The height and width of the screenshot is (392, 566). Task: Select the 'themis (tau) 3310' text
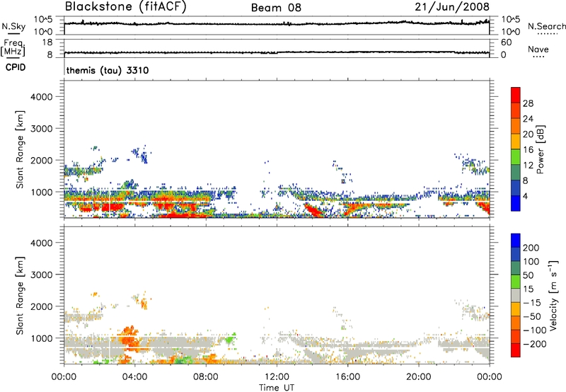tap(108, 70)
